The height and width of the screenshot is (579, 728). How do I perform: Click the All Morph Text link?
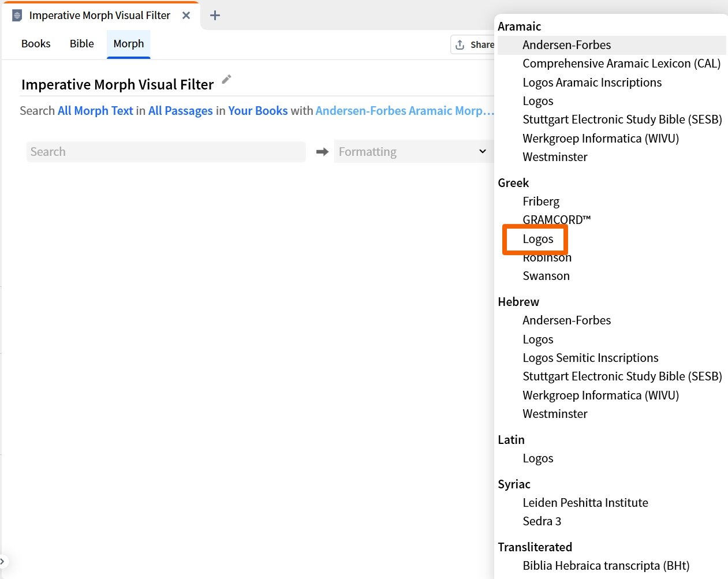click(95, 111)
